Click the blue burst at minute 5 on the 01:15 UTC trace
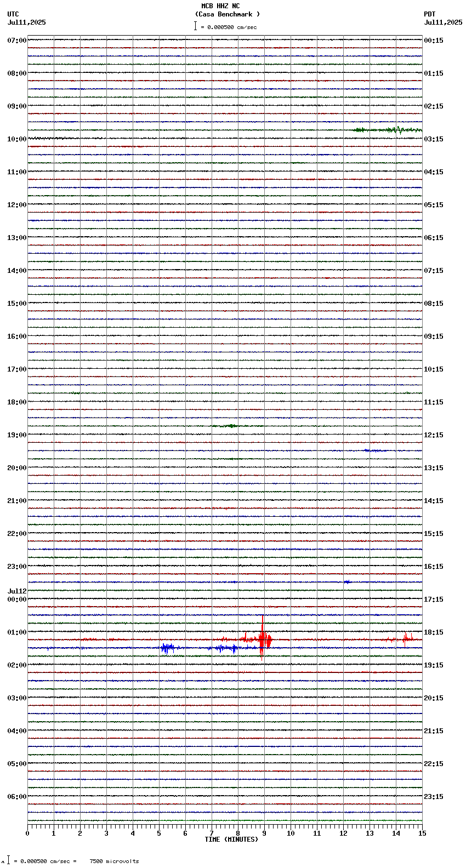The image size is (466, 868). tap(168, 648)
